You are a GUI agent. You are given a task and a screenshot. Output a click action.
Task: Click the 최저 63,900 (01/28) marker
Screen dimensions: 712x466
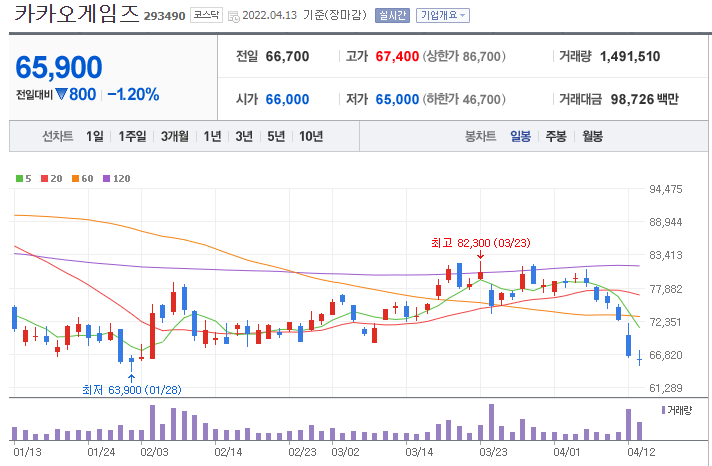(x=132, y=390)
